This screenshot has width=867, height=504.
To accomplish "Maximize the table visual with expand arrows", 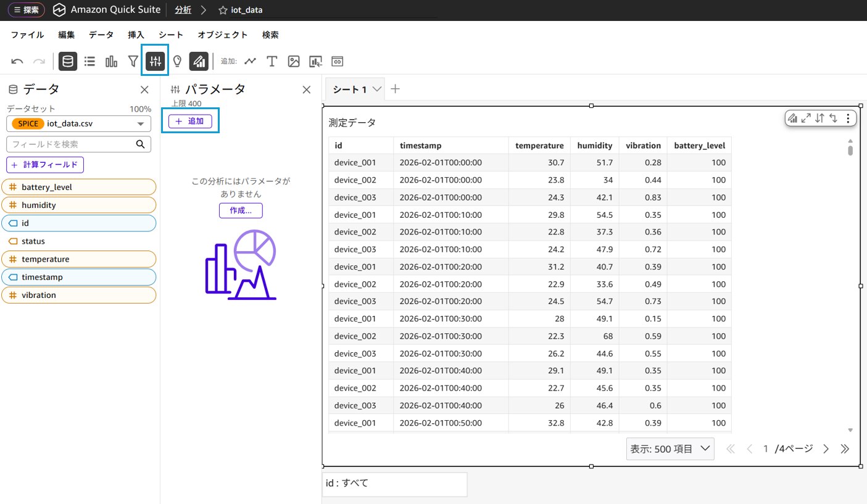I will pyautogui.click(x=806, y=118).
